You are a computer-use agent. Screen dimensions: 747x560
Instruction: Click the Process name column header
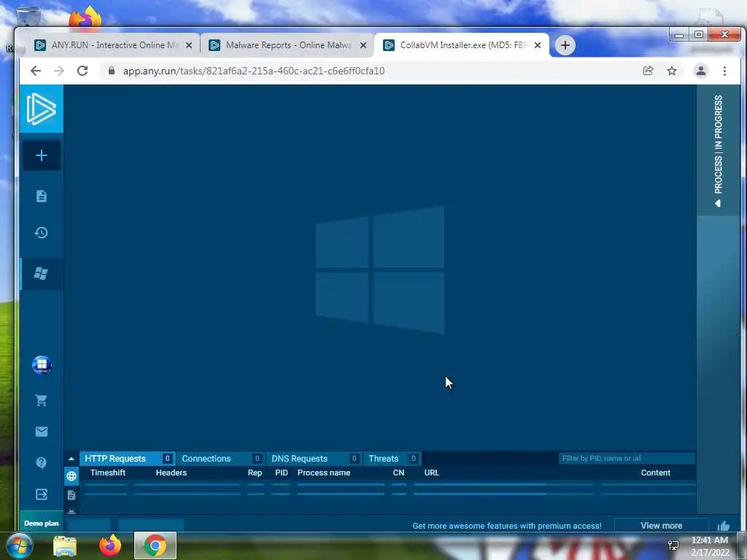coord(323,472)
